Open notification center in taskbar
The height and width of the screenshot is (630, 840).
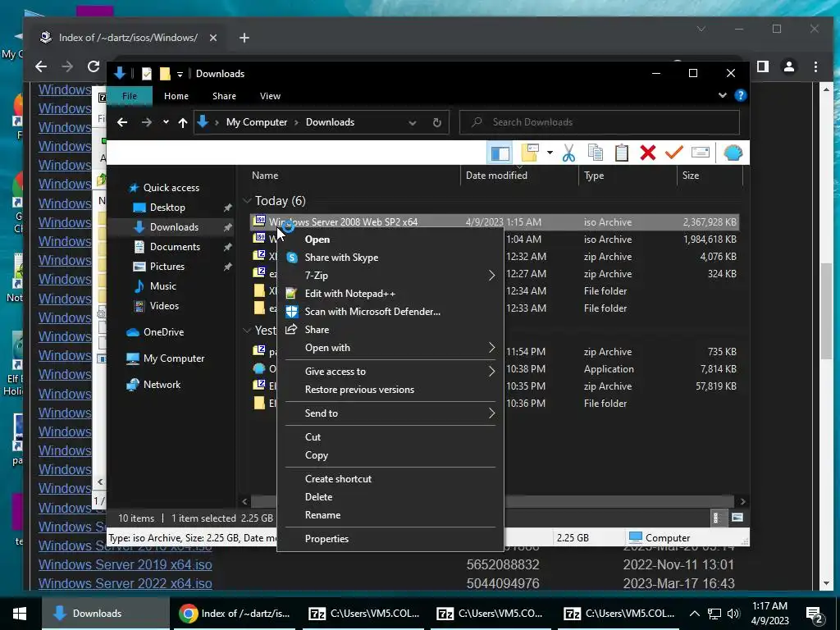815,614
